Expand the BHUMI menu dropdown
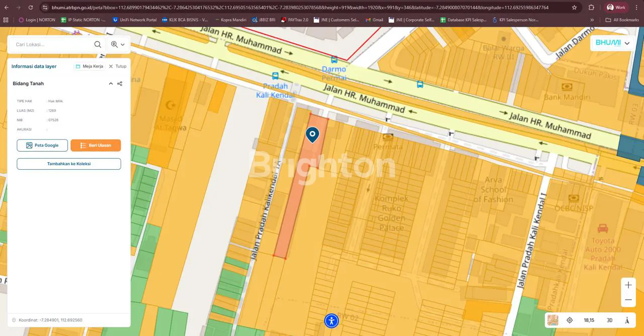This screenshot has height=336, width=644. (612, 43)
